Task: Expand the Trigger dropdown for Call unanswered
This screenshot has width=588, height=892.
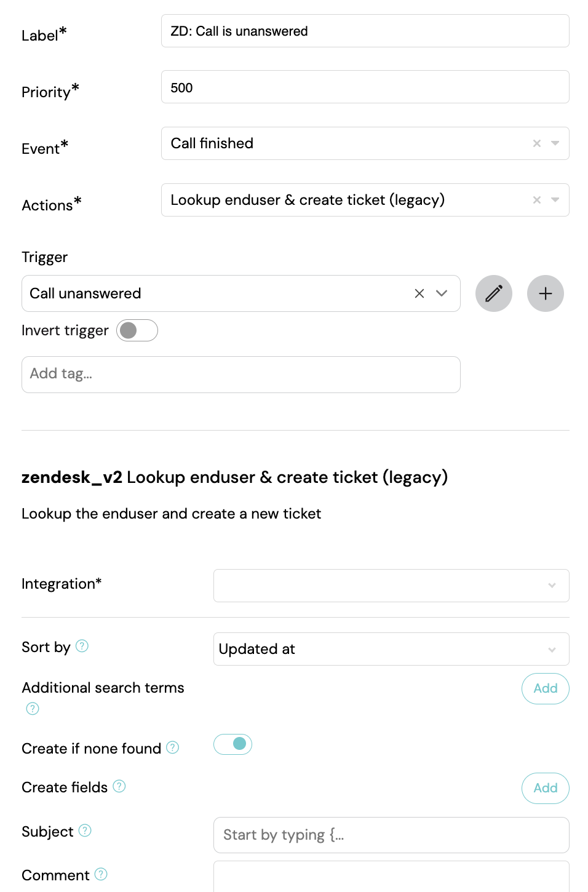Action: click(x=441, y=293)
